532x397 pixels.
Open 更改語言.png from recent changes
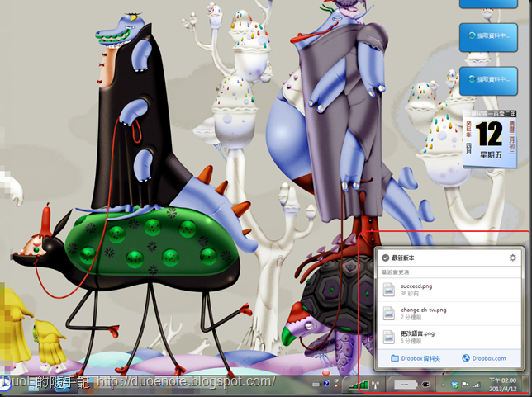pos(449,337)
